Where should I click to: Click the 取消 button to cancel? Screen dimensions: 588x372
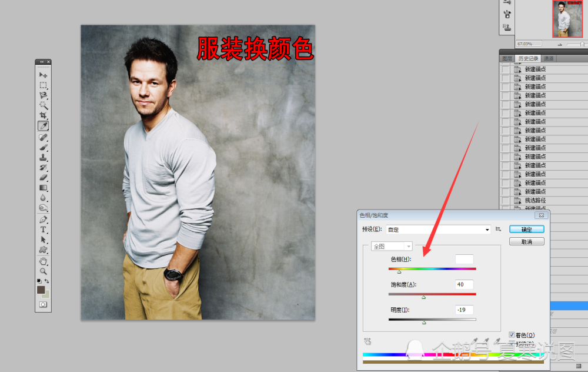tap(526, 242)
